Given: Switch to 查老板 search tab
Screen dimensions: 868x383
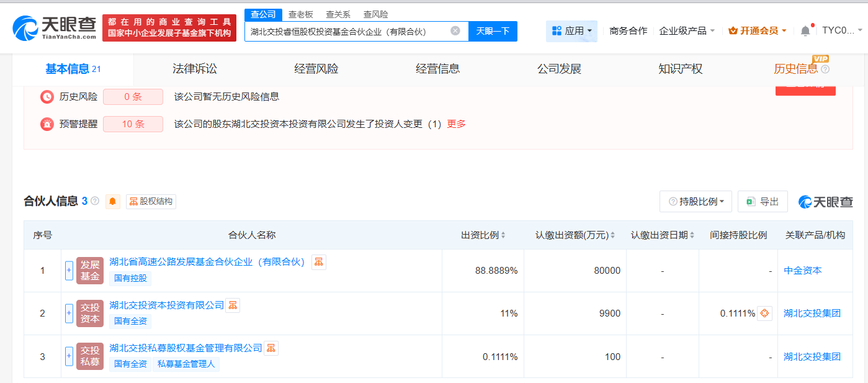Looking at the screenshot, I should pos(301,14).
